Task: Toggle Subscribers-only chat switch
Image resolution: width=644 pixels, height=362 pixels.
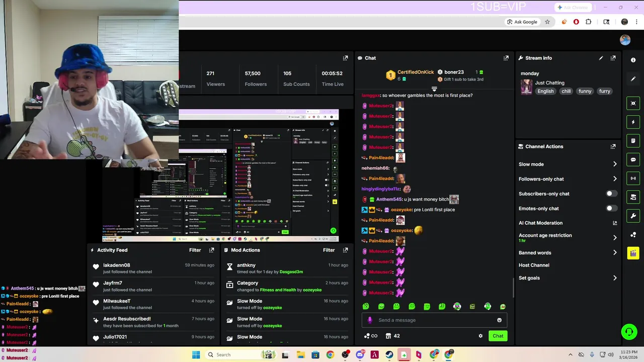Action: [x=611, y=194]
